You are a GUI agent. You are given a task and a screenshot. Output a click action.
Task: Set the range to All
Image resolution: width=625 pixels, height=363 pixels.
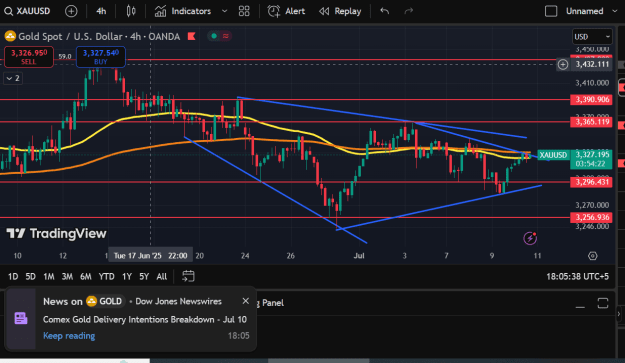click(162, 277)
